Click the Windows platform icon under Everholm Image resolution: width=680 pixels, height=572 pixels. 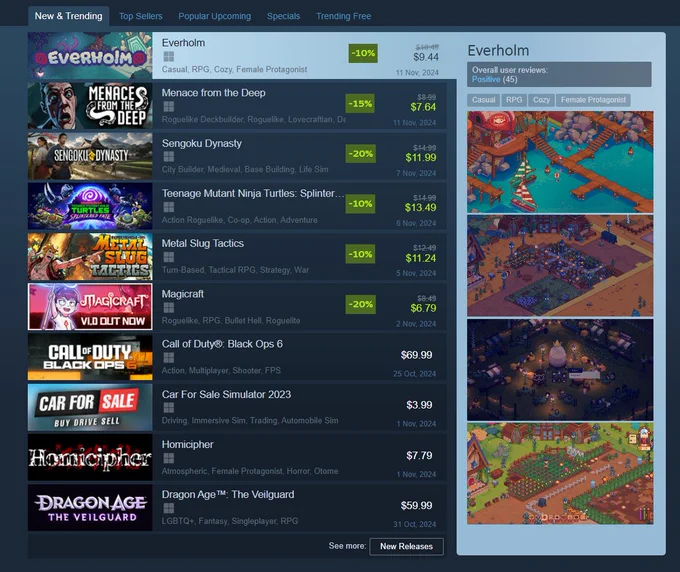pyautogui.click(x=169, y=56)
